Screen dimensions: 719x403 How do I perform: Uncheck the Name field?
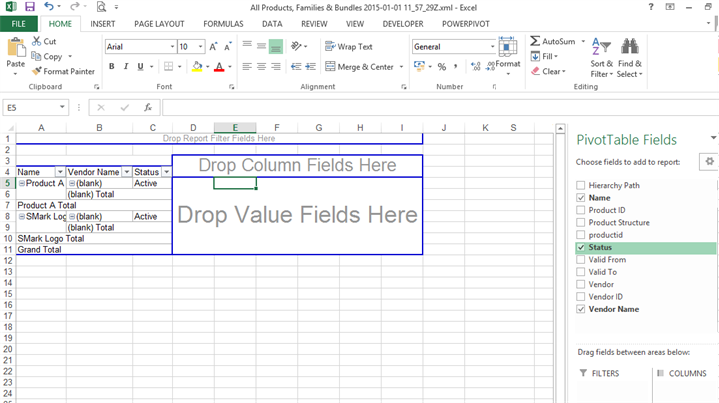point(581,198)
